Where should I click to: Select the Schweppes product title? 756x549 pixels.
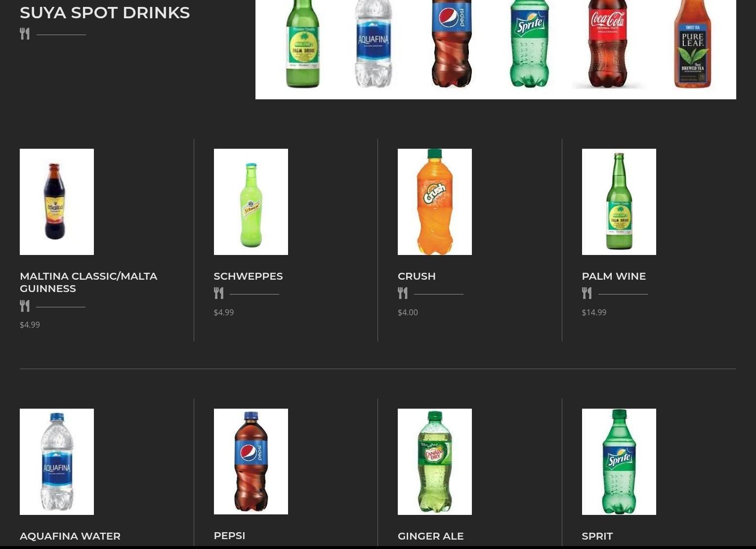click(248, 276)
